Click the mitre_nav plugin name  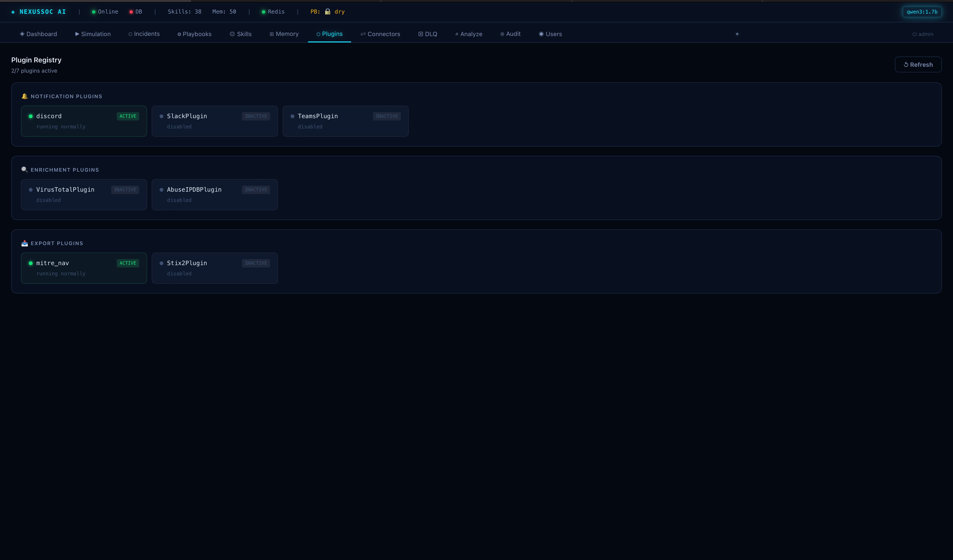pyautogui.click(x=53, y=263)
